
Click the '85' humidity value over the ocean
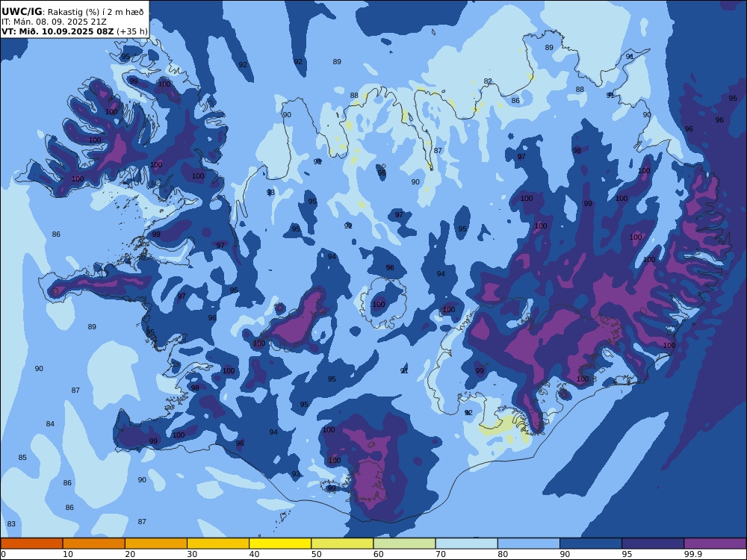click(22, 458)
